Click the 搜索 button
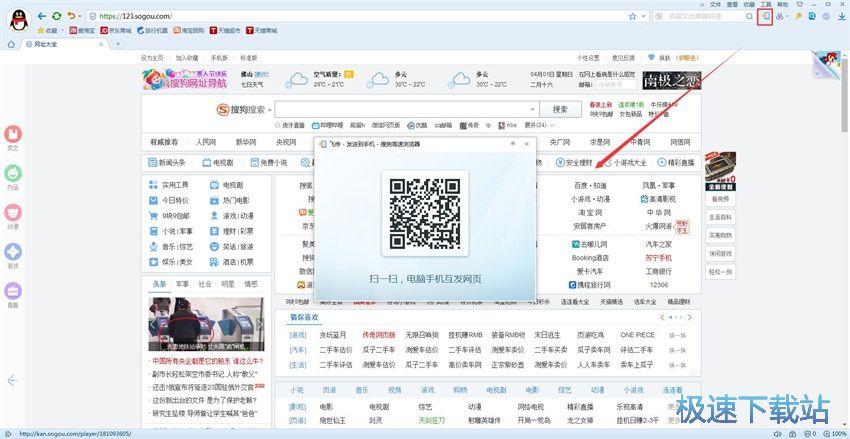Image resolution: width=850 pixels, height=439 pixels. point(560,109)
